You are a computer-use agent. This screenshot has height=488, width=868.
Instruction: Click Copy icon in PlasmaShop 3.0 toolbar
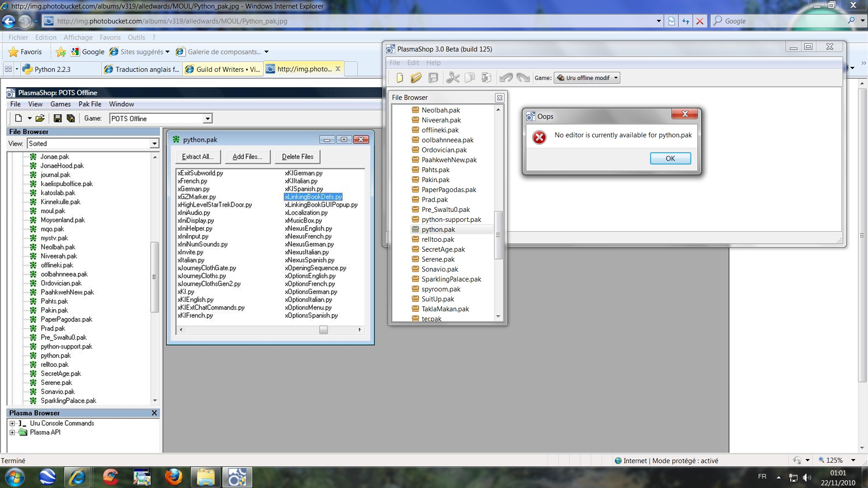(x=470, y=78)
